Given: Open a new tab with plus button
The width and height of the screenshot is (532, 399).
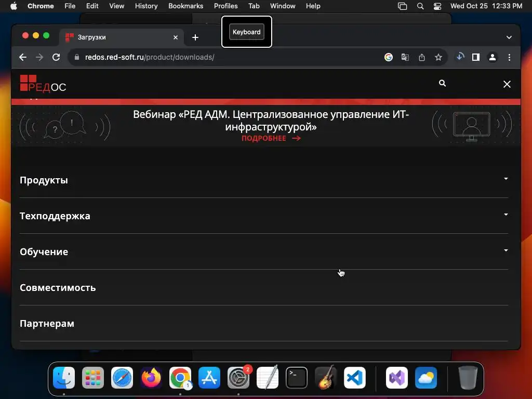Looking at the screenshot, I should (x=195, y=37).
